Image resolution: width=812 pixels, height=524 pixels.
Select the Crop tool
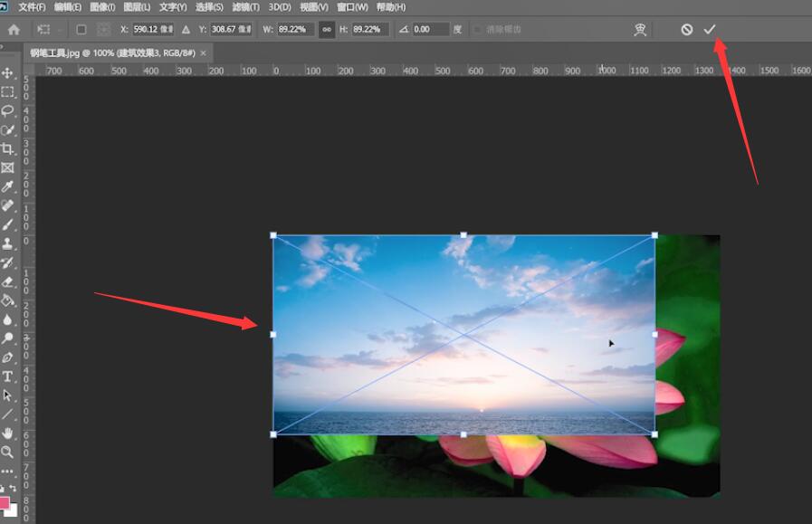pyautogui.click(x=7, y=149)
